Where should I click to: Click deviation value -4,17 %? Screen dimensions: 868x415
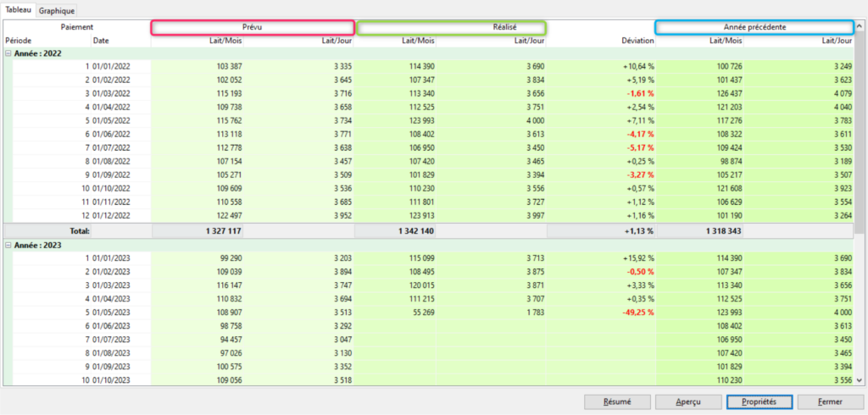pos(641,134)
